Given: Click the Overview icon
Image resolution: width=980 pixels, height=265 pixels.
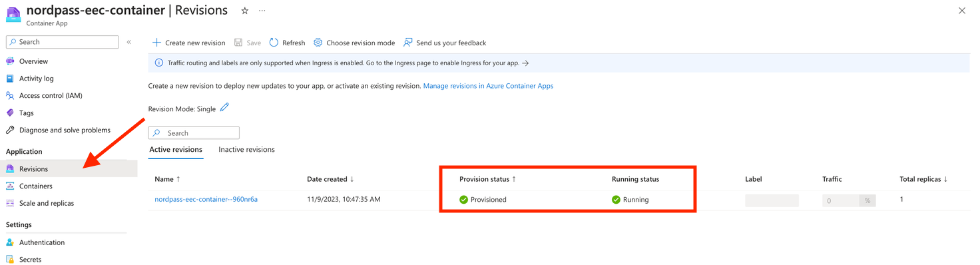Looking at the screenshot, I should 10,61.
